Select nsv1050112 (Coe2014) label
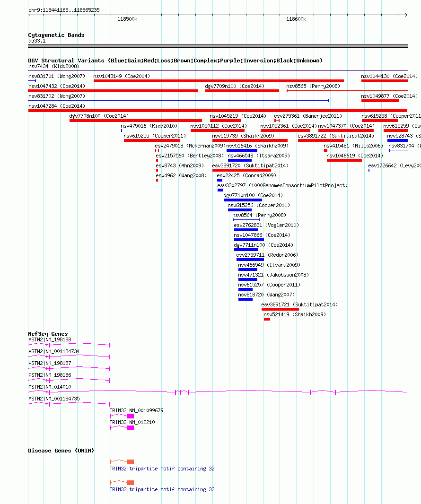The height and width of the screenshot is (504, 421). coord(219,126)
